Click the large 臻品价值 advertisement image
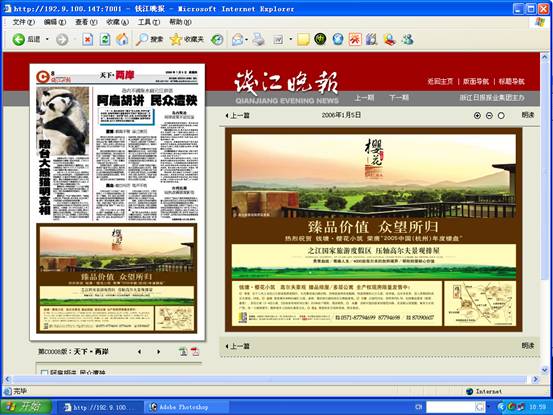Screen dimensions: 553x415 (373, 230)
